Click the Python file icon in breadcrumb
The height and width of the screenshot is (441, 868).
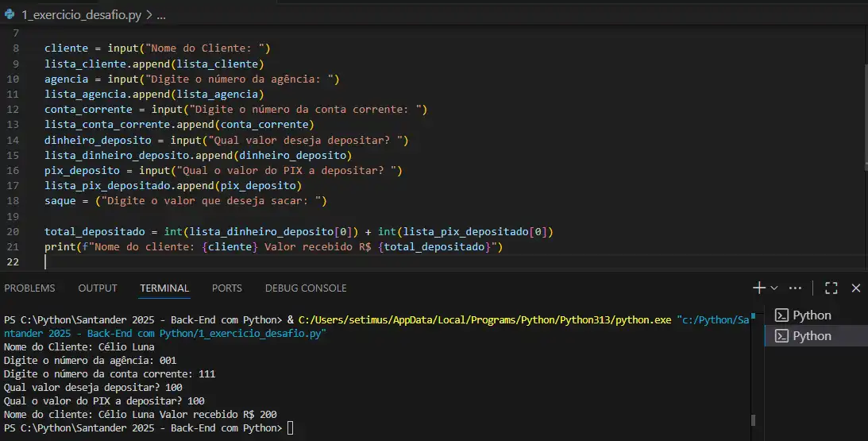click(10, 15)
